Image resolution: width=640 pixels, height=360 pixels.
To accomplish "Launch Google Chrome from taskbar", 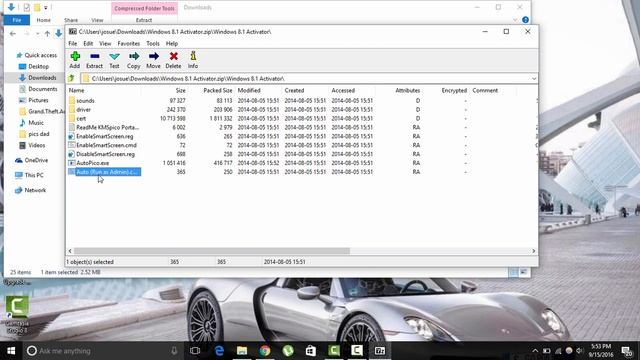I will tap(265, 351).
